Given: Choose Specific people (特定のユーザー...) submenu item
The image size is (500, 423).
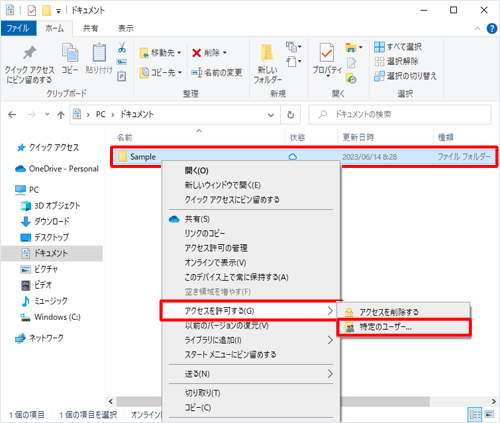Looking at the screenshot, I should [x=404, y=327].
